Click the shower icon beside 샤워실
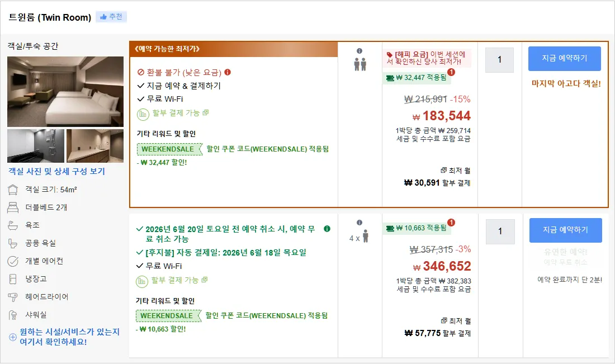This screenshot has height=364, width=615. [13, 315]
